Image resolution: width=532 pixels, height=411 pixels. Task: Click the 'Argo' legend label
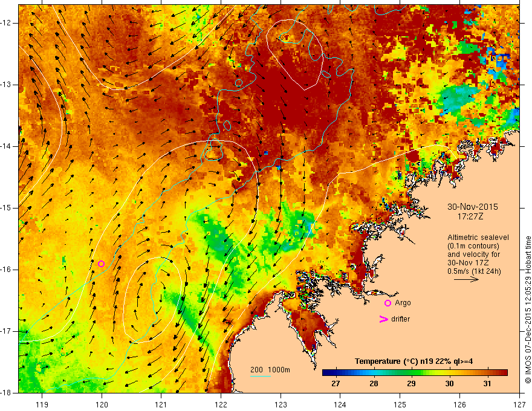[x=403, y=303]
